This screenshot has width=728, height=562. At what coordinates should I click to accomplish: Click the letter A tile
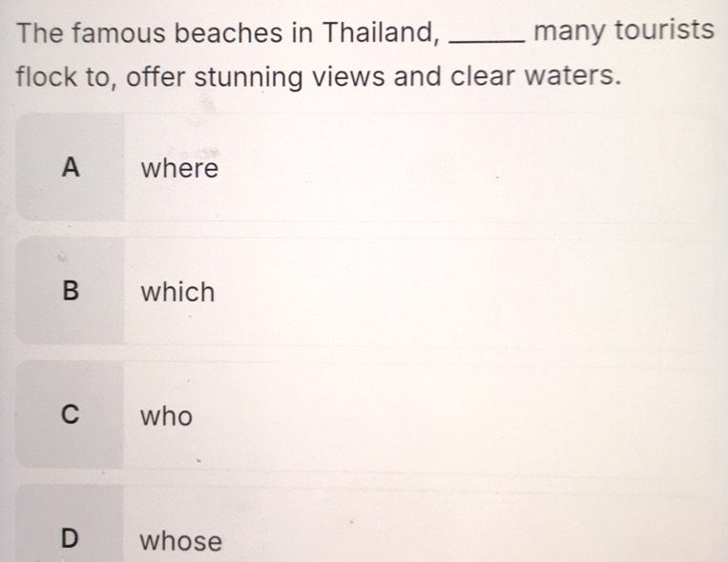69,169
